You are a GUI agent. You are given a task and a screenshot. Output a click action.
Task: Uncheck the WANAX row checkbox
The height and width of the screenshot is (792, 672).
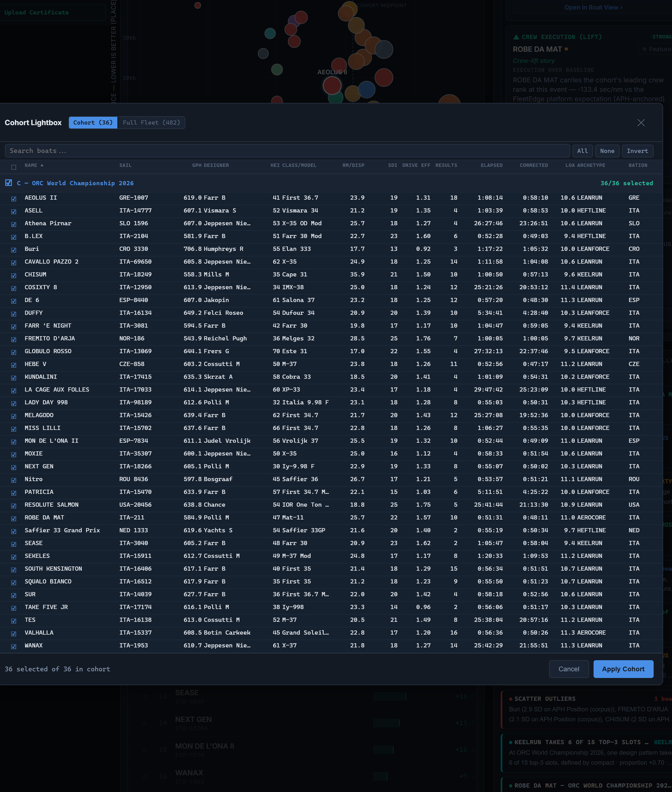click(14, 647)
